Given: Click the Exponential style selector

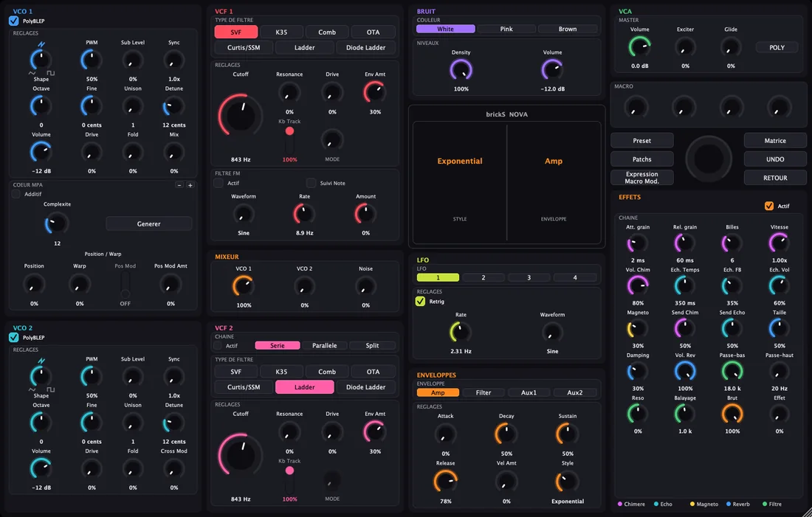Looking at the screenshot, I should click(x=460, y=161).
